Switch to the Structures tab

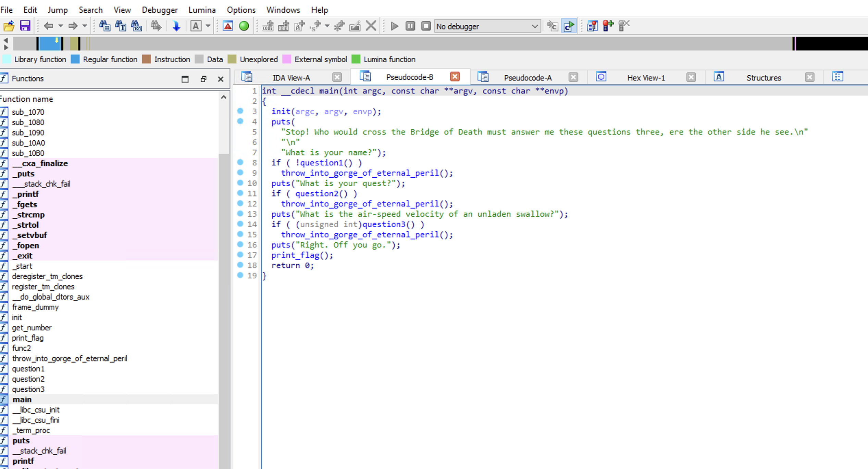tap(764, 78)
